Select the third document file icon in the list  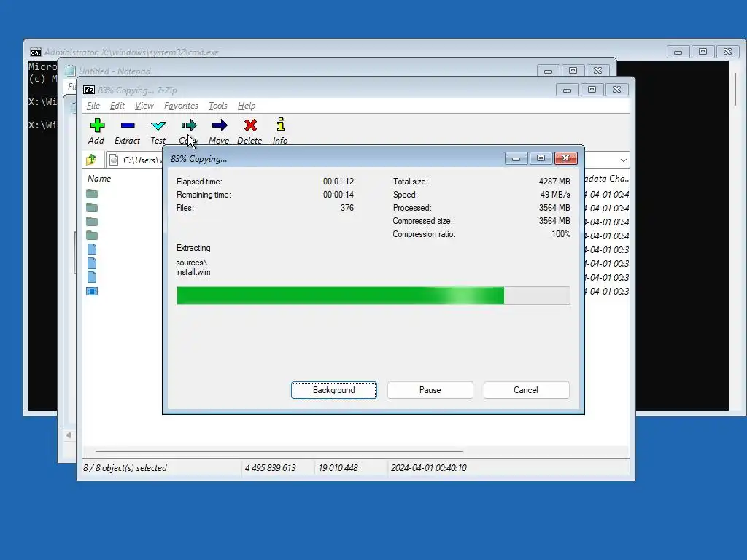tap(92, 276)
